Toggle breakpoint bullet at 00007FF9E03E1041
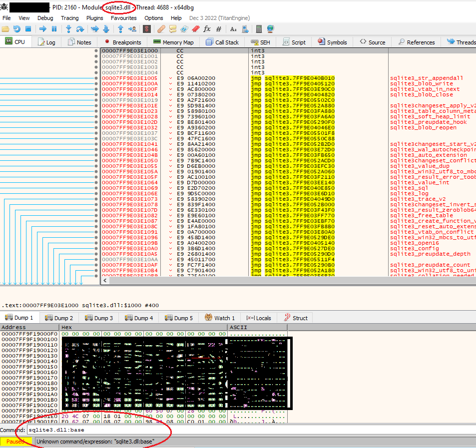This screenshot has height=448, width=476. click(96, 144)
